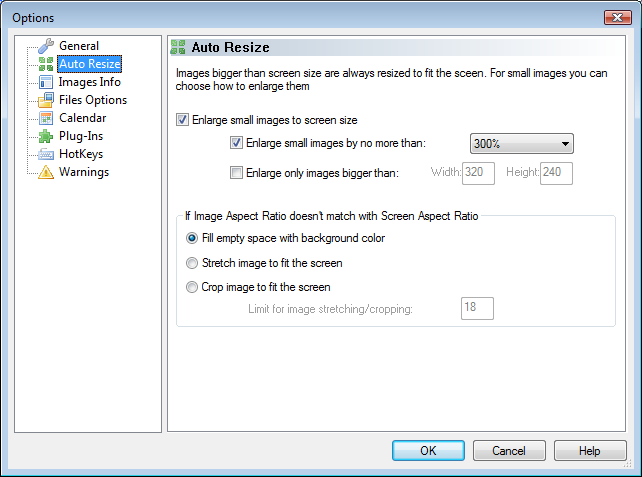Go to Images Info settings
The height and width of the screenshot is (477, 642).
[90, 82]
